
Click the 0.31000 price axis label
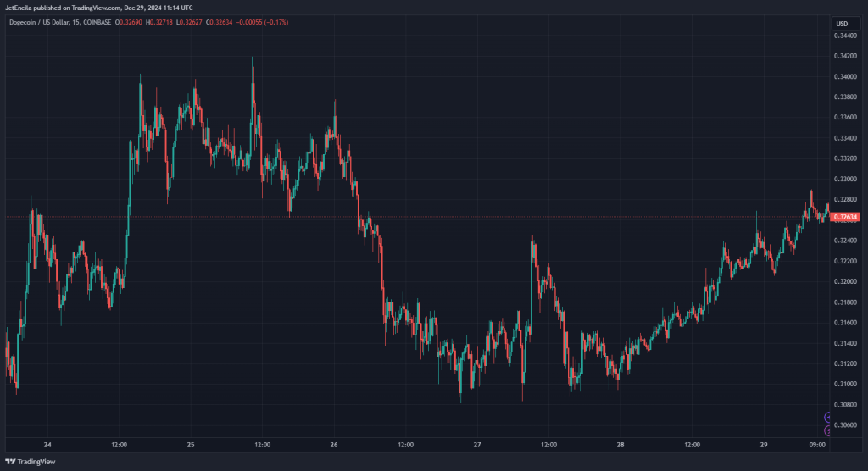(845, 384)
